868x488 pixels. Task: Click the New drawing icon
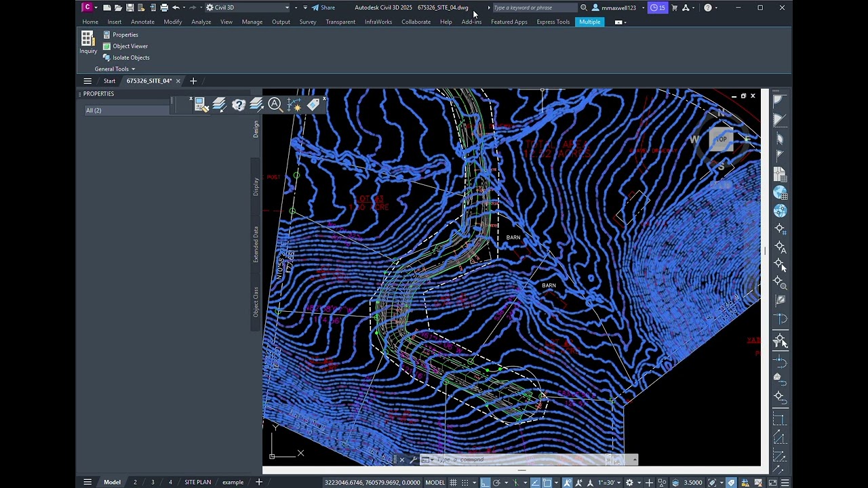tap(107, 7)
